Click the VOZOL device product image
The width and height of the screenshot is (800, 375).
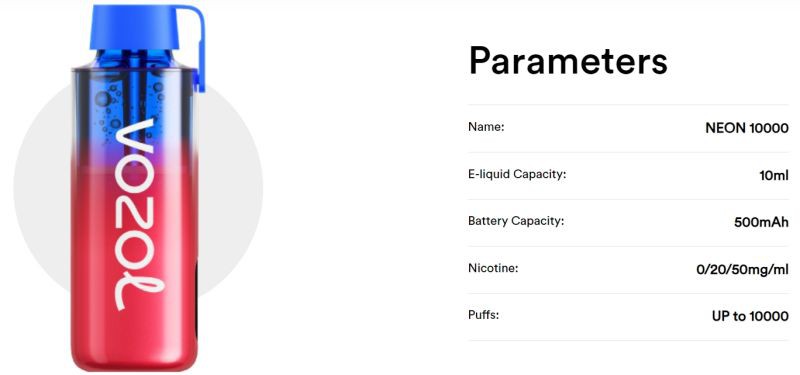pyautogui.click(x=138, y=188)
